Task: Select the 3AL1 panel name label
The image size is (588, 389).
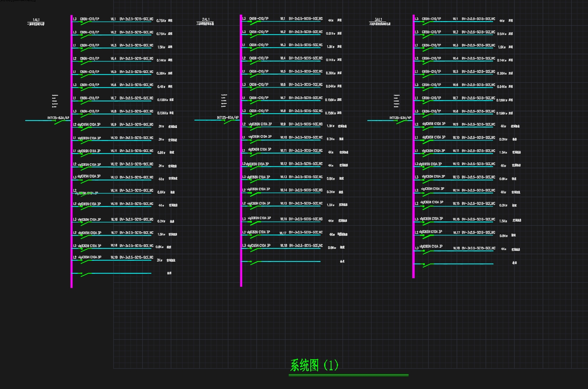Action: tap(378, 20)
